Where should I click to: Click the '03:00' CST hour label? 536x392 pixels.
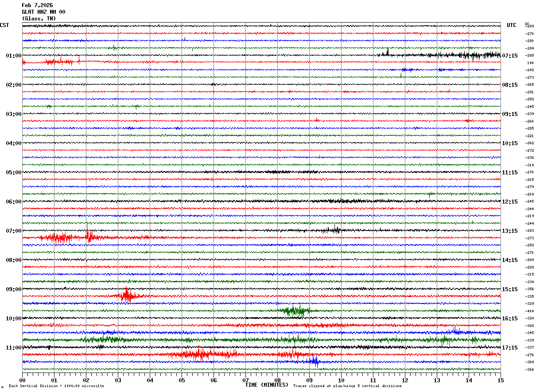tap(14, 114)
